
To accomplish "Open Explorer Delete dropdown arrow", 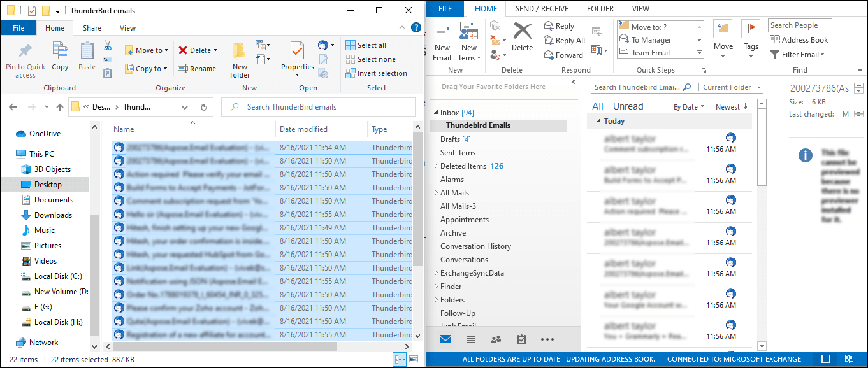I will pyautogui.click(x=215, y=50).
